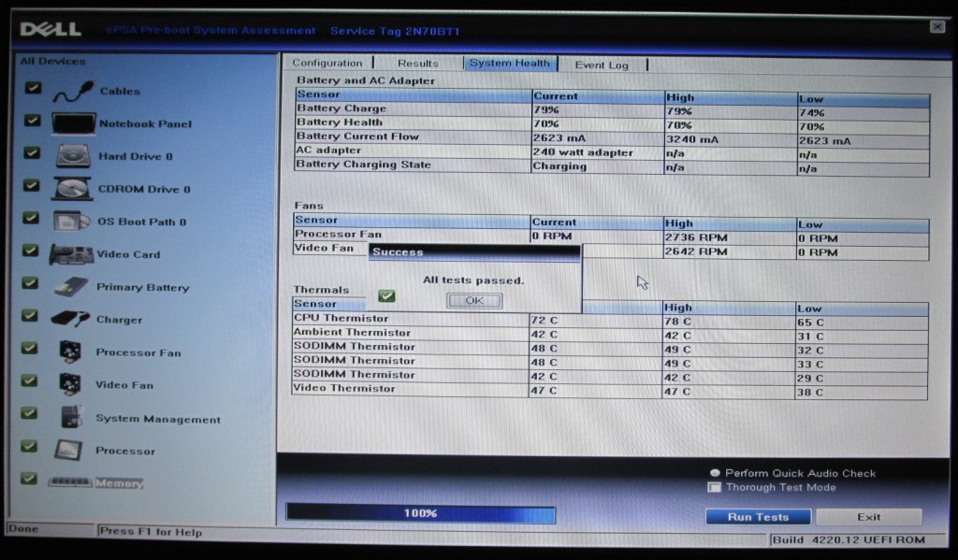Click the Service Tag text in header

tap(395, 31)
